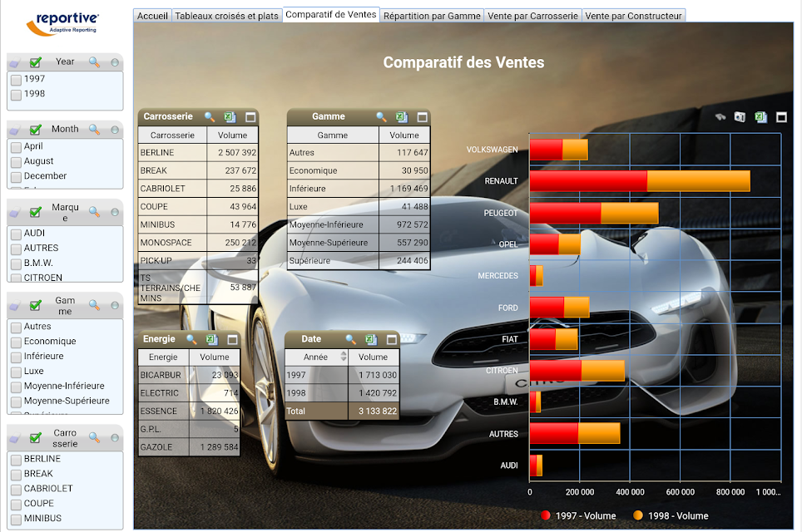Tick the AUDI brand checkbox
The height and width of the screenshot is (532, 802).
[16, 234]
